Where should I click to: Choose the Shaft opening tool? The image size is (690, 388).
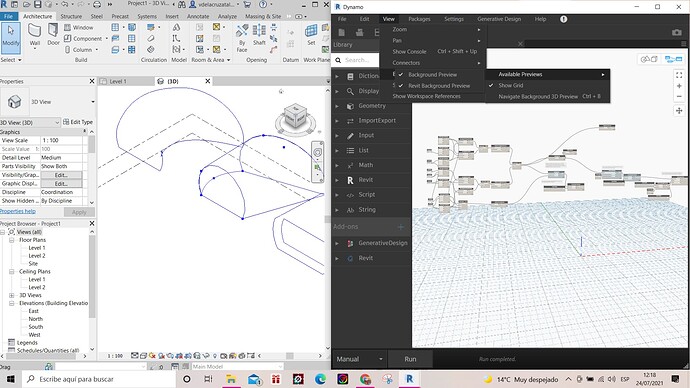tap(259, 35)
